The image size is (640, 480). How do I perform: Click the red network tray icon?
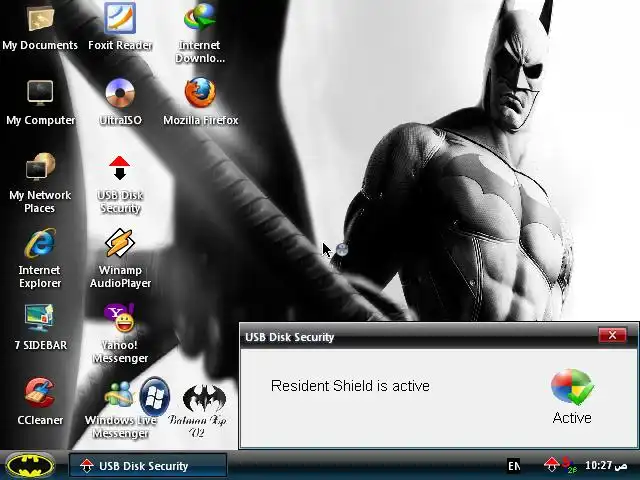[568, 464]
